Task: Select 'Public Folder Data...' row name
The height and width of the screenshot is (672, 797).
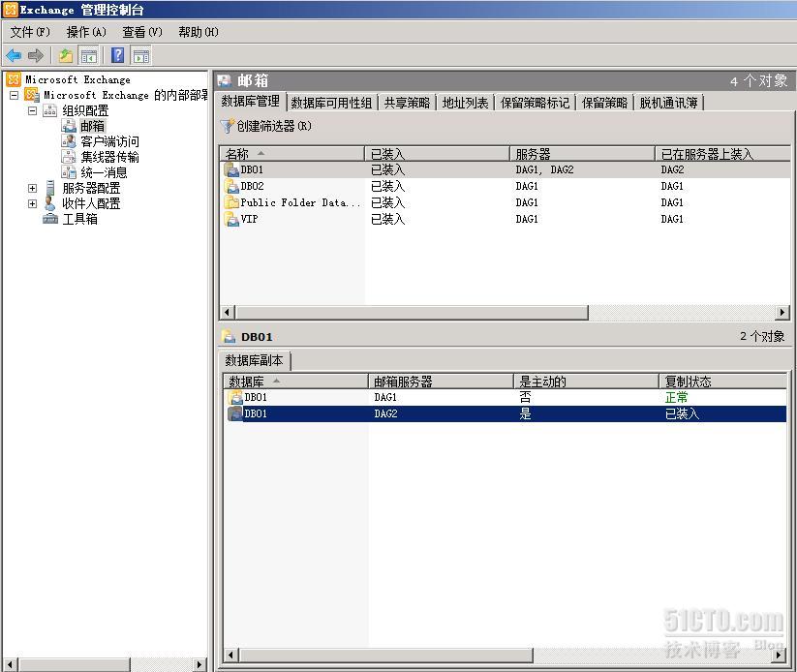Action: coord(300,202)
